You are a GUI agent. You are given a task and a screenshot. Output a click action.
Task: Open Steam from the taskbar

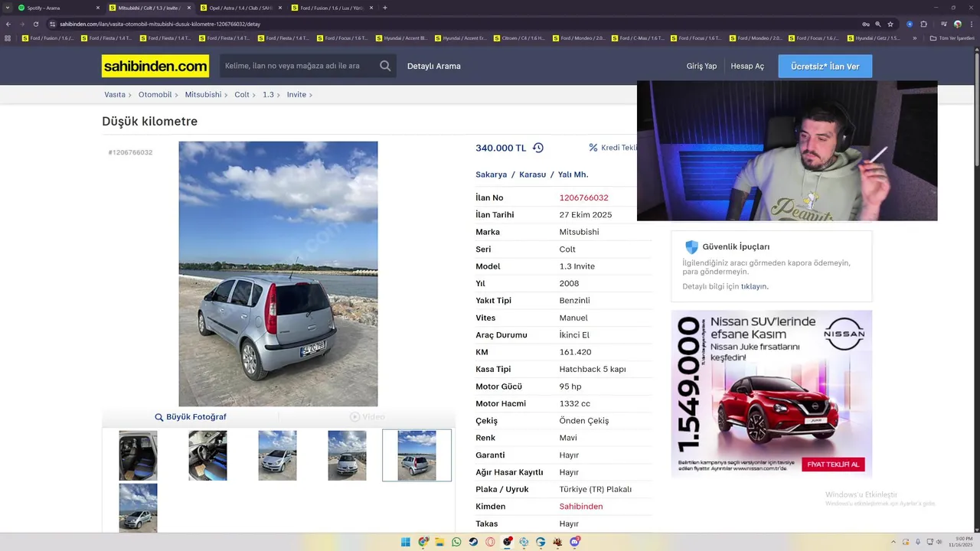point(473,542)
